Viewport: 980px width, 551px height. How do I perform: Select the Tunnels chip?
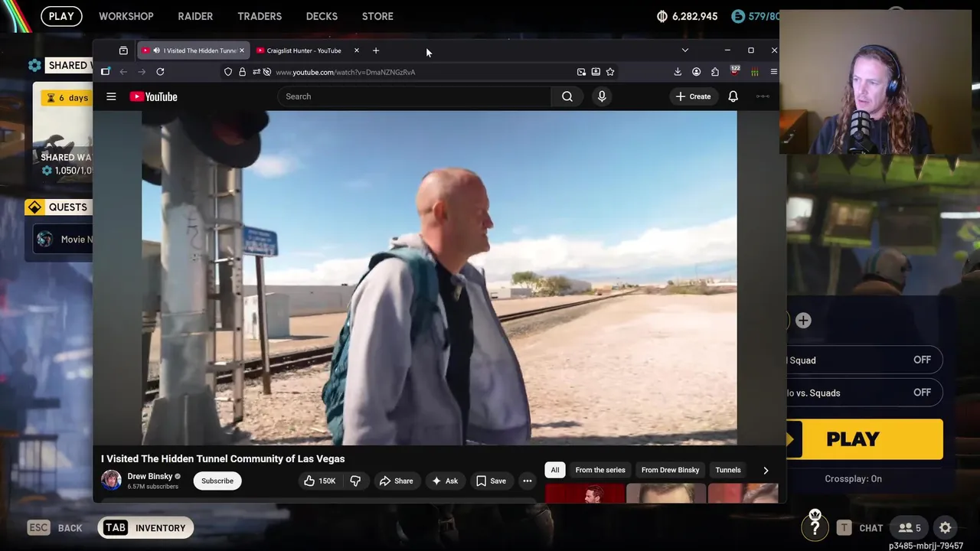(728, 470)
